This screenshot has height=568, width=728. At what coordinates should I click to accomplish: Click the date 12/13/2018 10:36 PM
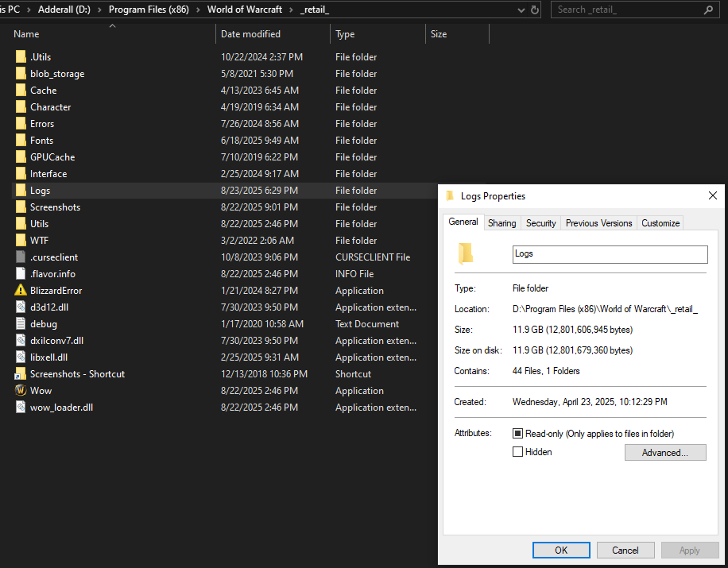(x=264, y=374)
